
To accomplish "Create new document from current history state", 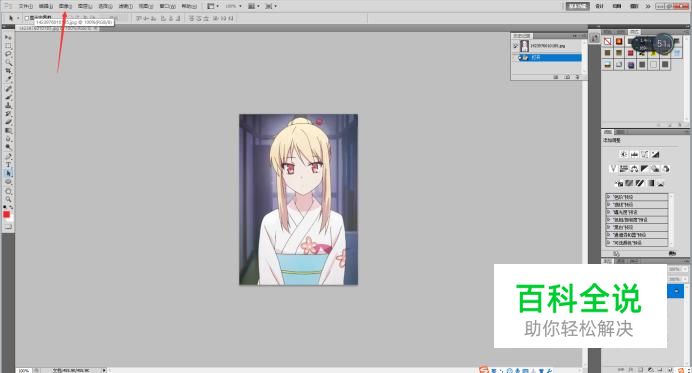I will pos(556,77).
